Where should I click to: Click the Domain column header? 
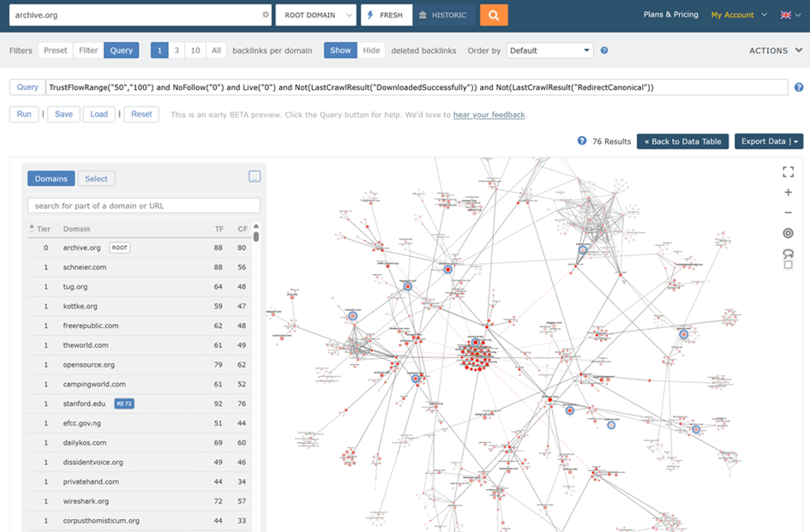pyautogui.click(x=76, y=229)
